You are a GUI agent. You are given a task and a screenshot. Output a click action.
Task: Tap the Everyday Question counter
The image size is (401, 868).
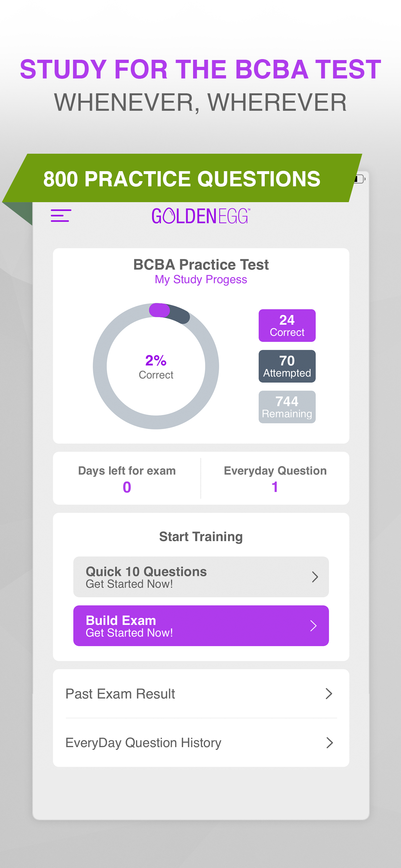pyautogui.click(x=275, y=479)
